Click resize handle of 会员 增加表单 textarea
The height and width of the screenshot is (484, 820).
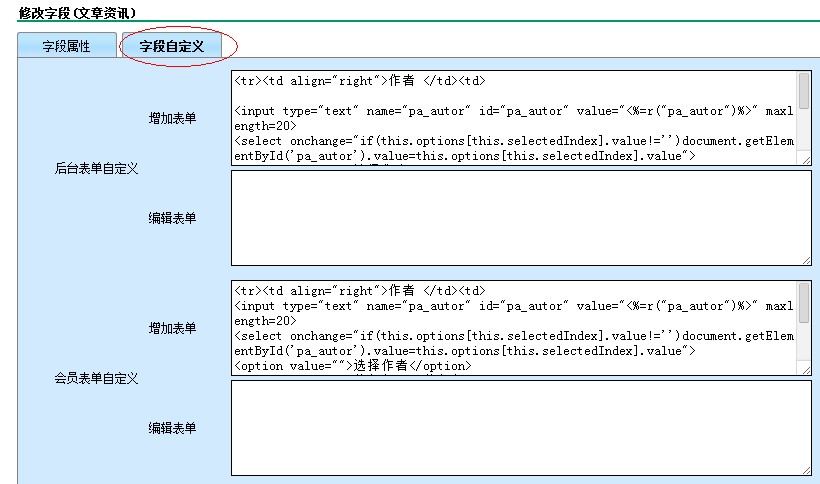tap(805, 369)
